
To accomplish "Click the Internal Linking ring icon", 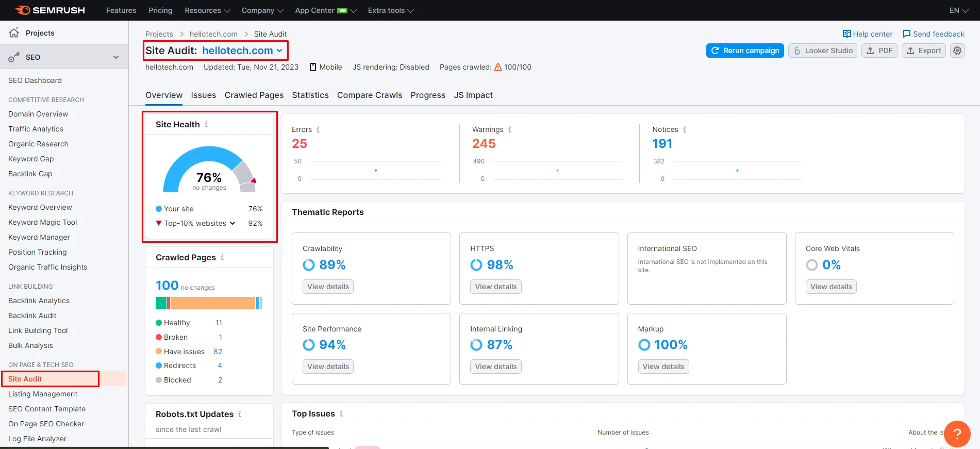I will [x=476, y=345].
